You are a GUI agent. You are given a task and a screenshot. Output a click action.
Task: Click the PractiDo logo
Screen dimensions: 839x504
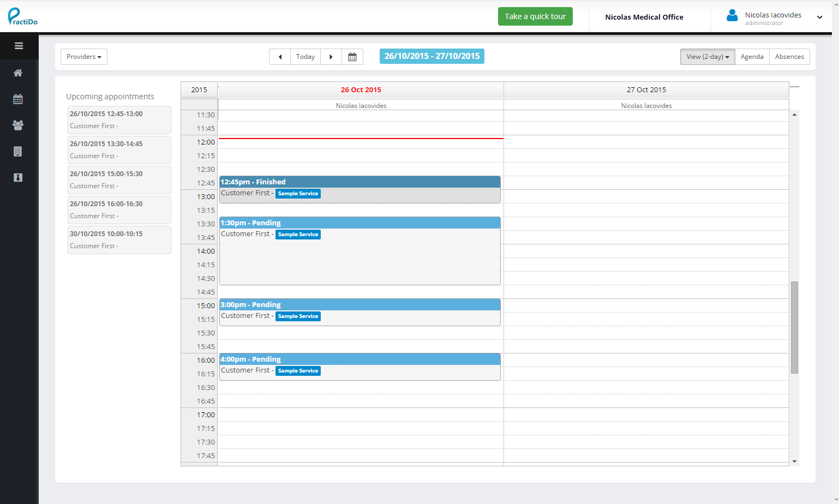(22, 16)
